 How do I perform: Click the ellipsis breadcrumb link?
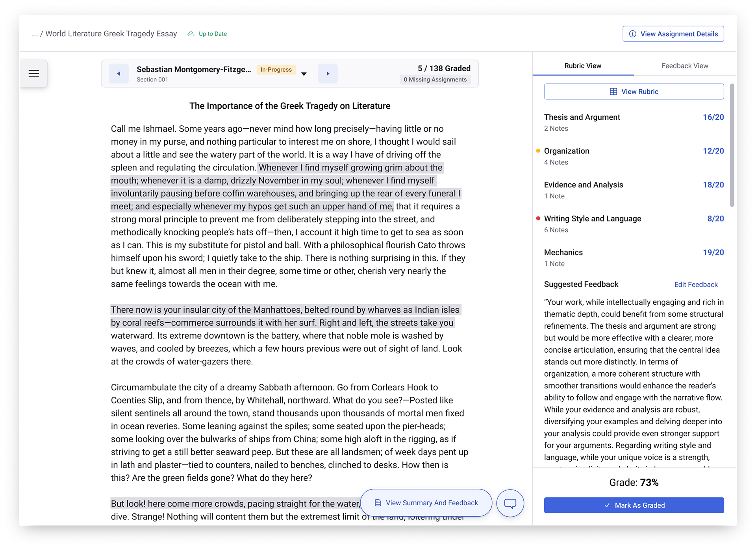(x=35, y=34)
